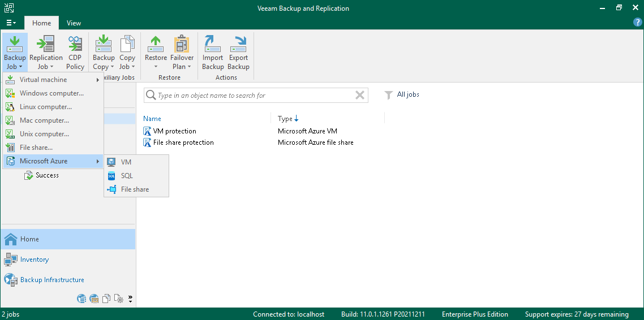Click 'Connected to: localhost' in status bar
Screen dimensions: 644x320
[289, 314]
